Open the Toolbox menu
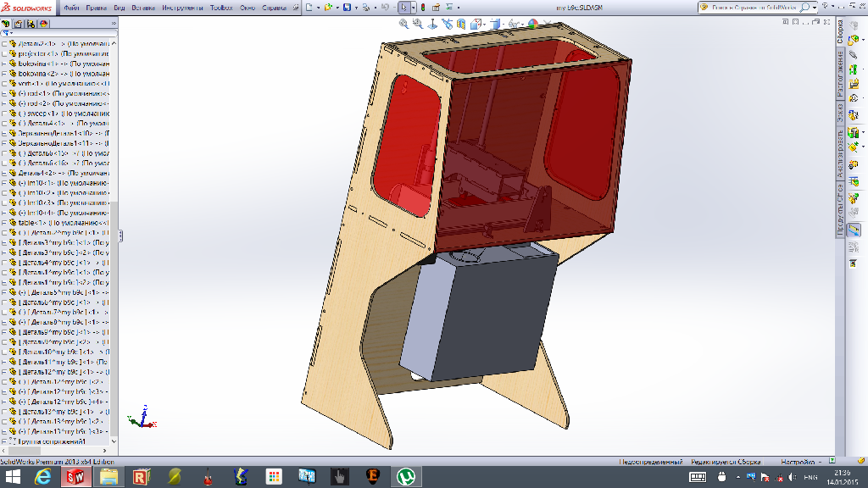This screenshot has height=488, width=868. click(x=221, y=7)
